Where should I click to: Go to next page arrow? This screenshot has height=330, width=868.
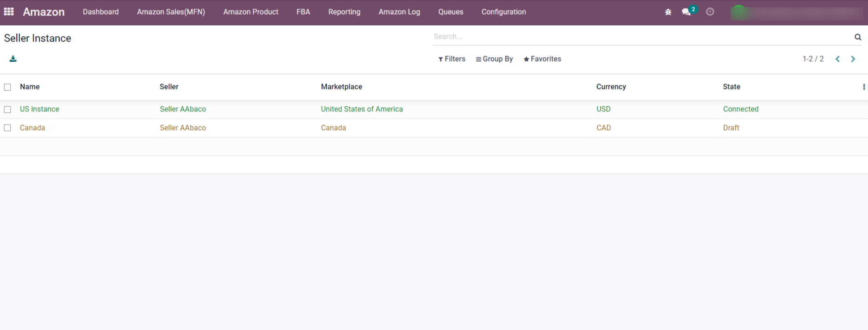point(853,59)
